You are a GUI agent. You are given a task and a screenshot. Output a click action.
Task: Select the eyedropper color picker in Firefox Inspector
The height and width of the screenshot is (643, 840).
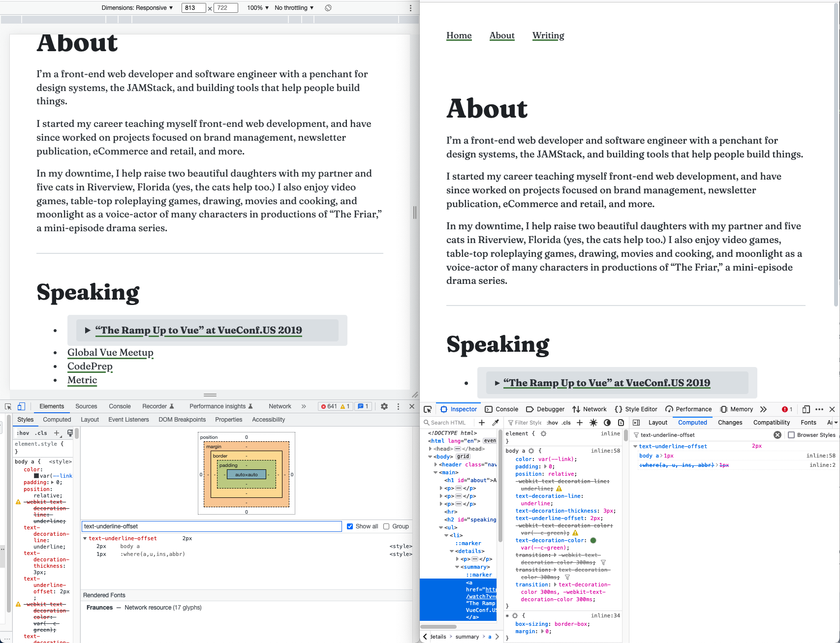(x=496, y=422)
